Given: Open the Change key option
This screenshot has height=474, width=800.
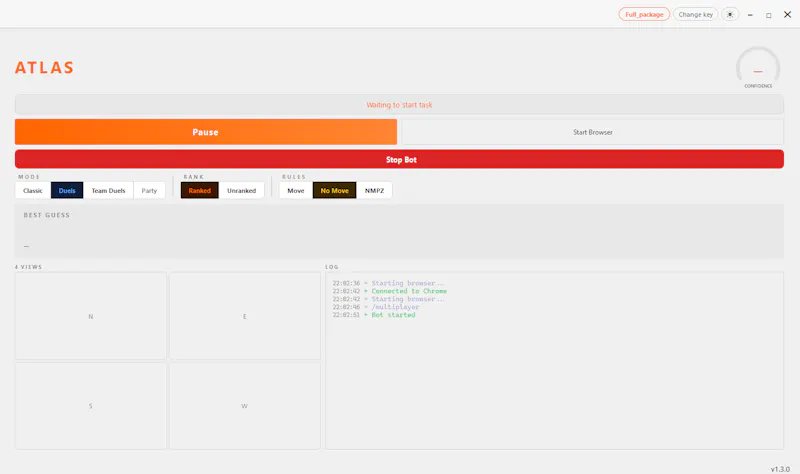Looking at the screenshot, I should click(695, 14).
